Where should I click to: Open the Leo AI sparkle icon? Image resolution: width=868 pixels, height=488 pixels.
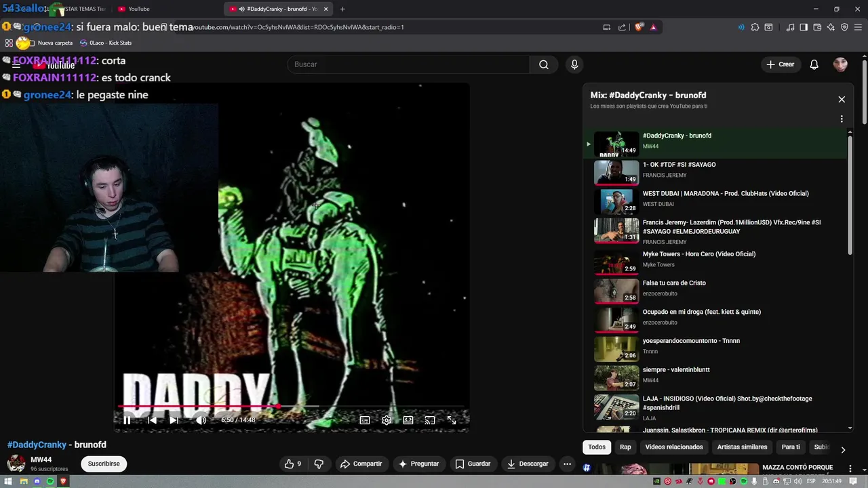[831, 27]
